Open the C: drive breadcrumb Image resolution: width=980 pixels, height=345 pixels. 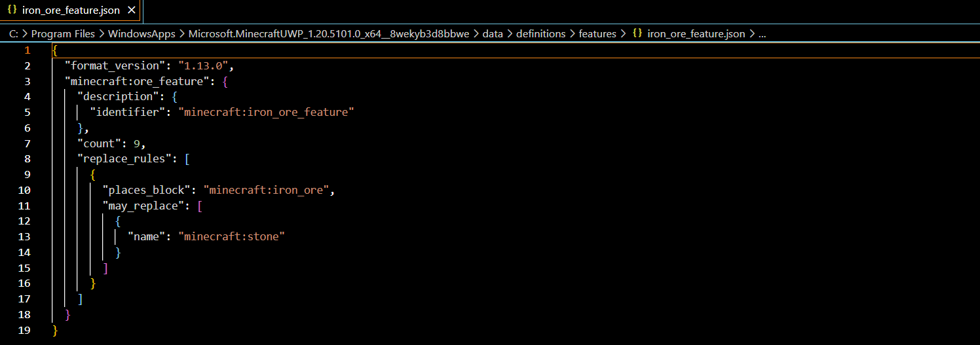point(13,34)
